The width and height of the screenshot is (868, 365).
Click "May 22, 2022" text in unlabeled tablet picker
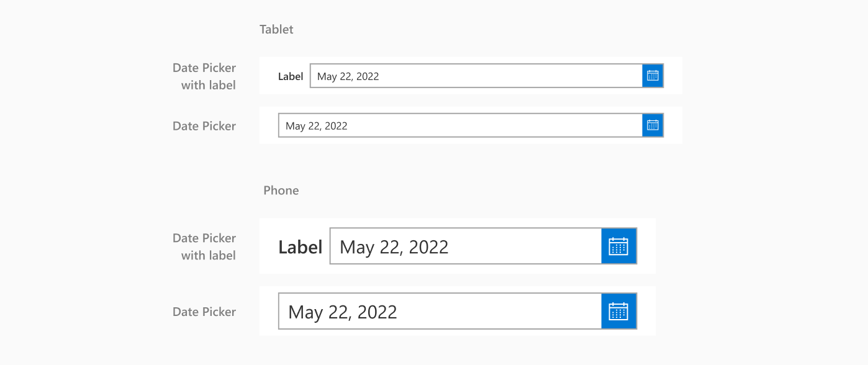(x=316, y=126)
